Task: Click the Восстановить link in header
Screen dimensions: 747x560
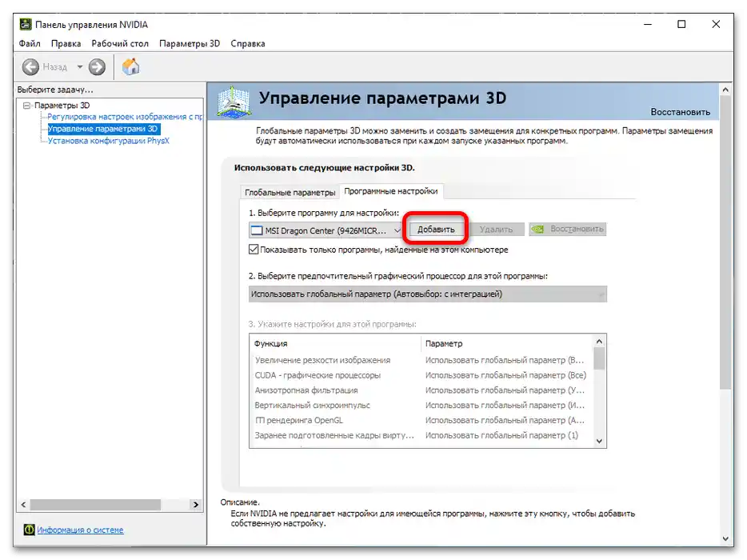Action: [681, 112]
